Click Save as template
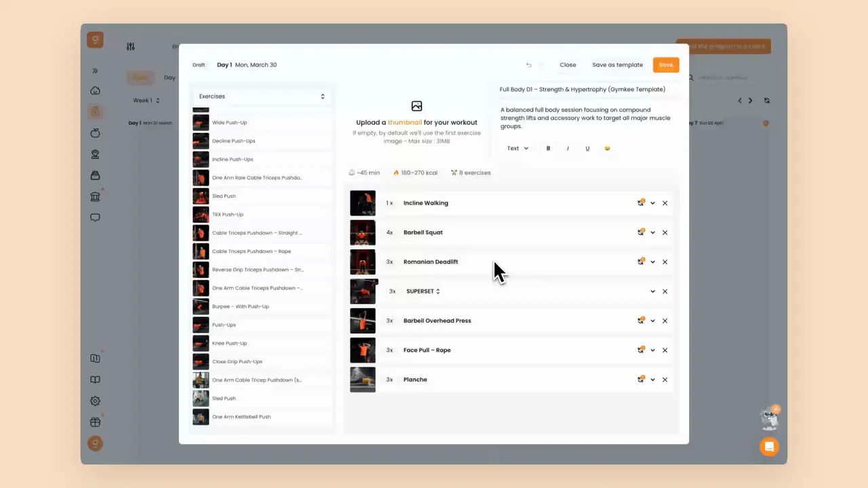 coord(617,65)
